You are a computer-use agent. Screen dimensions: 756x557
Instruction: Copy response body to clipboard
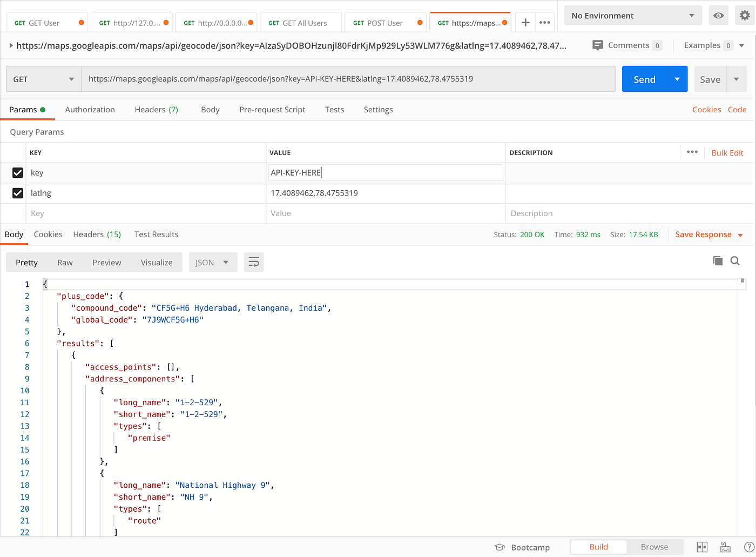tap(718, 261)
